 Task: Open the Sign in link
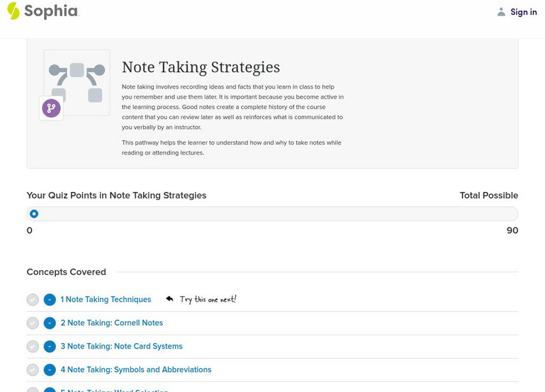[x=523, y=12]
